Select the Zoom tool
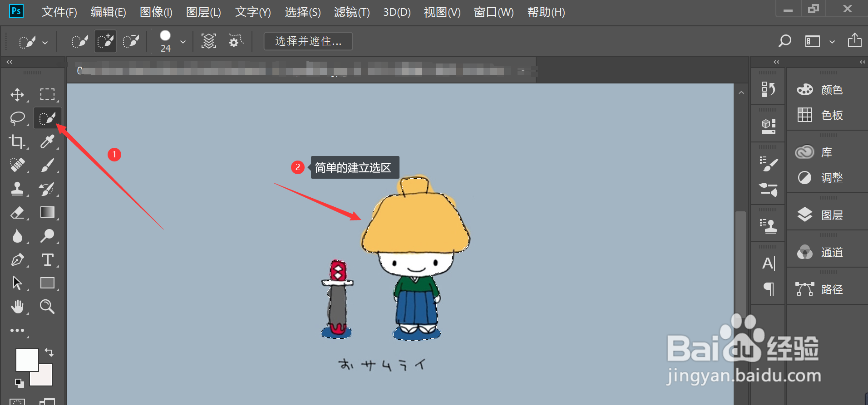The width and height of the screenshot is (868, 405). pyautogui.click(x=47, y=307)
